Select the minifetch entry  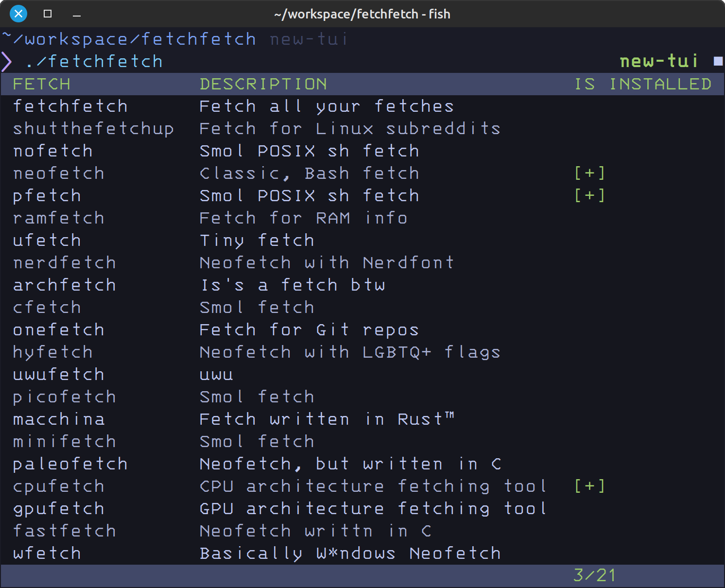coord(65,442)
